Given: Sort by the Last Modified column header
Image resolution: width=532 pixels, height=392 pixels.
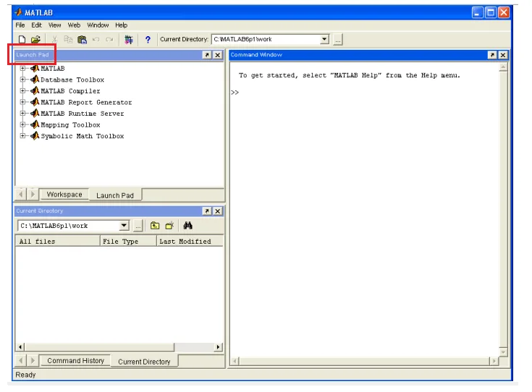Looking at the screenshot, I should tap(190, 241).
